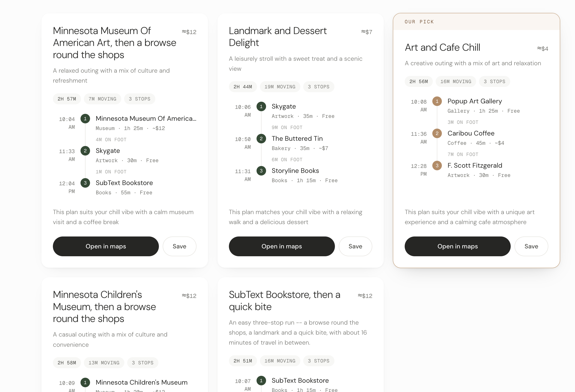
Task: Click stop 1 marker for Minnesota Museum Of American Art
Action: point(85,119)
